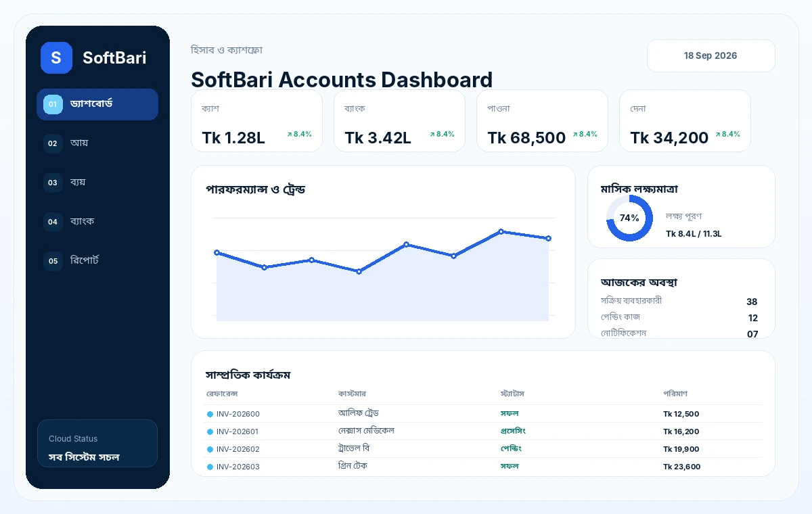Click the trend arrow on ক্যাশ card
This screenshot has width=812, height=514.
pyautogui.click(x=290, y=135)
